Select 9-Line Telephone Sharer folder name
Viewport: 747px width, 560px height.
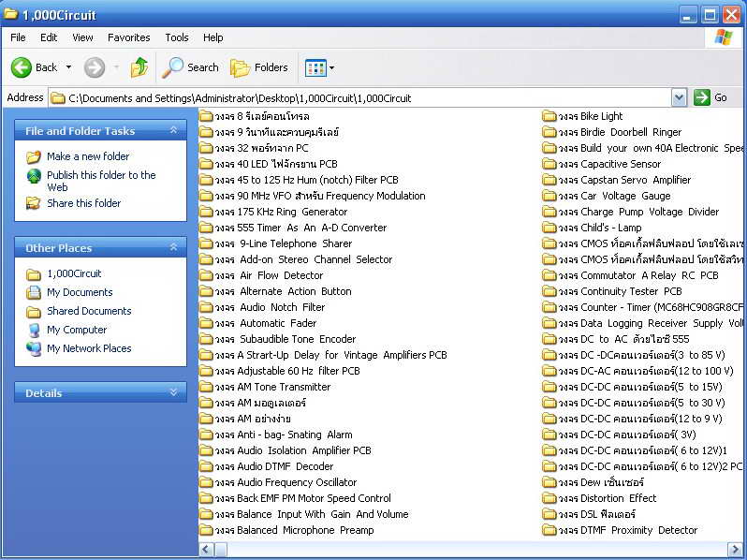(283, 243)
